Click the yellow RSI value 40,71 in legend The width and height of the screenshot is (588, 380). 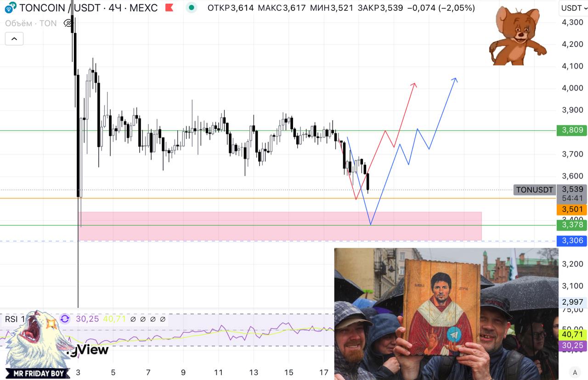tap(114, 319)
